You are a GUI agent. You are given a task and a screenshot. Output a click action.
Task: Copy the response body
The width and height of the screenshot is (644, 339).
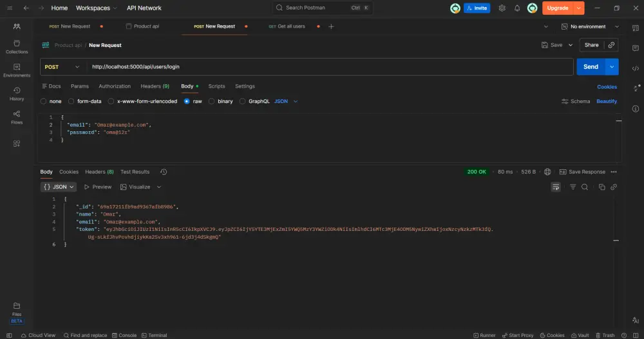601,187
